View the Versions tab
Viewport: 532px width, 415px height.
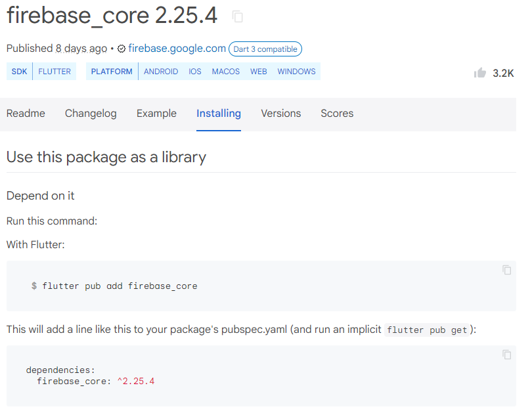[280, 114]
